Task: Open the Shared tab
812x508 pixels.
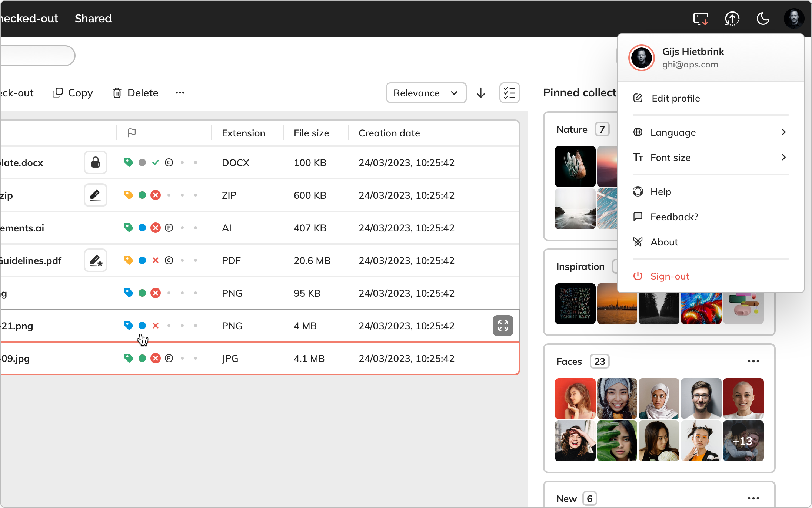Action: [x=93, y=19]
